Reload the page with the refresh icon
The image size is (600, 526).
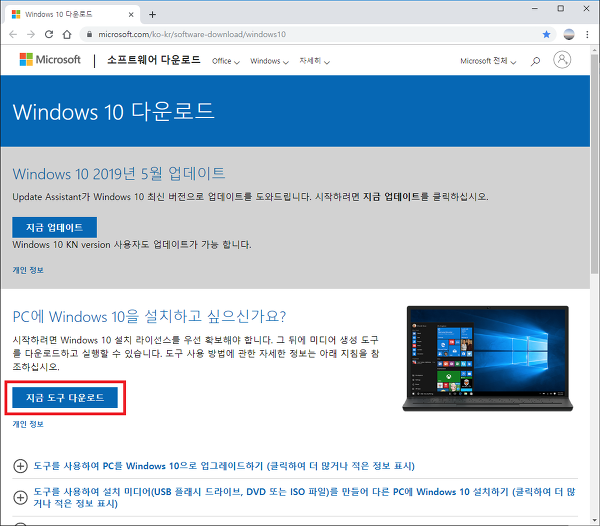coord(49,34)
